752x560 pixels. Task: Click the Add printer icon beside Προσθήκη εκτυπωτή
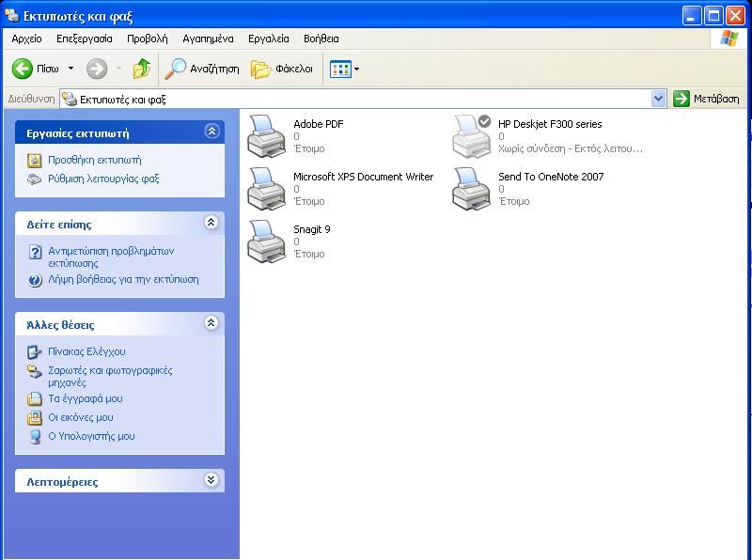point(34,160)
